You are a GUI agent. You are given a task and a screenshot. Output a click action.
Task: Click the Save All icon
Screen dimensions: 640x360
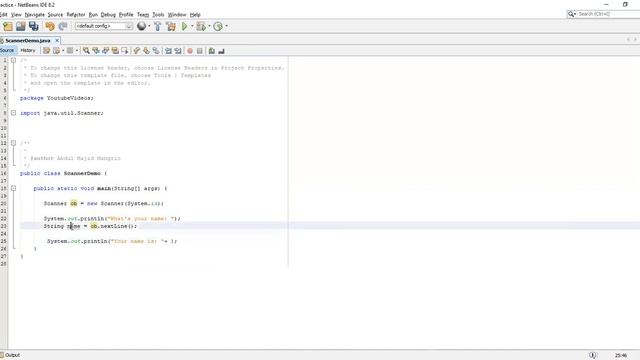pos(33,27)
